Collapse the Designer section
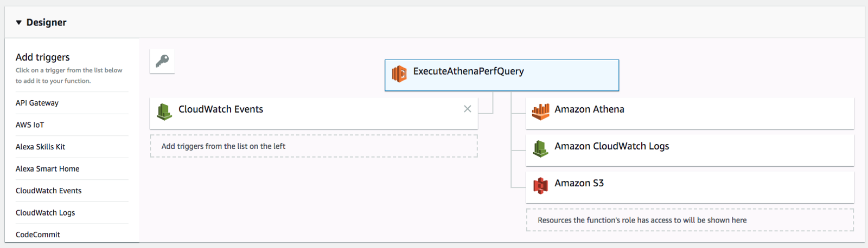 (x=19, y=22)
